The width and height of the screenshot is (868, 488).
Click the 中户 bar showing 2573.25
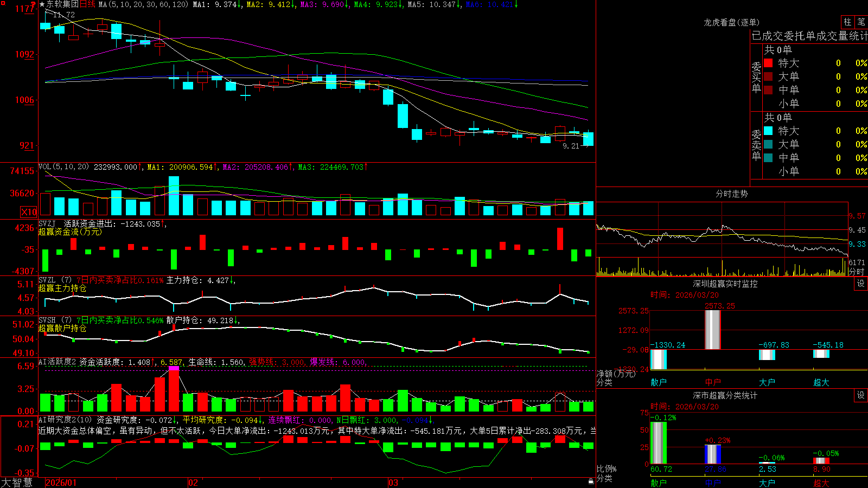pos(713,330)
